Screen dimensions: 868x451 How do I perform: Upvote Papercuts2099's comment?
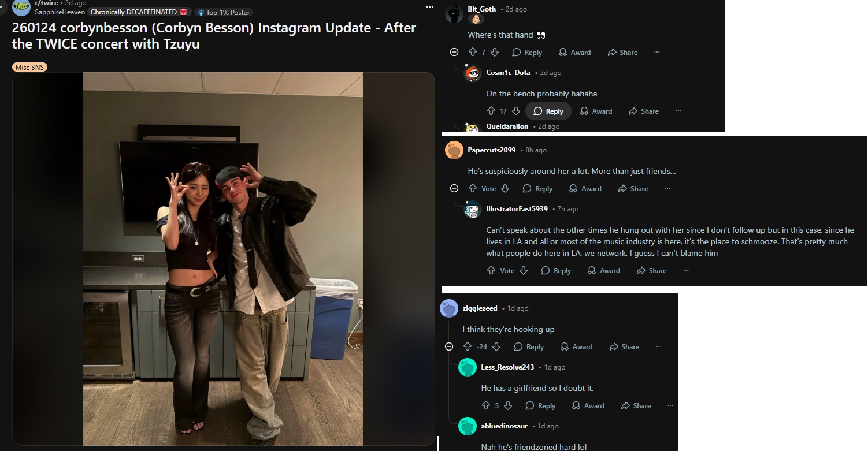click(x=472, y=188)
